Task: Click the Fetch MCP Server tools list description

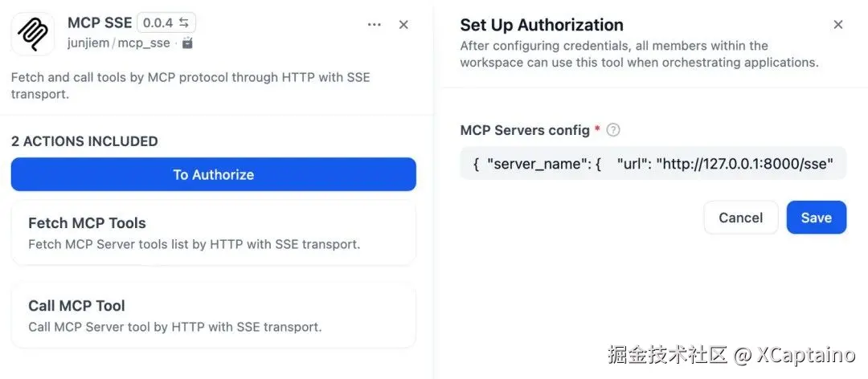Action: pos(194,244)
